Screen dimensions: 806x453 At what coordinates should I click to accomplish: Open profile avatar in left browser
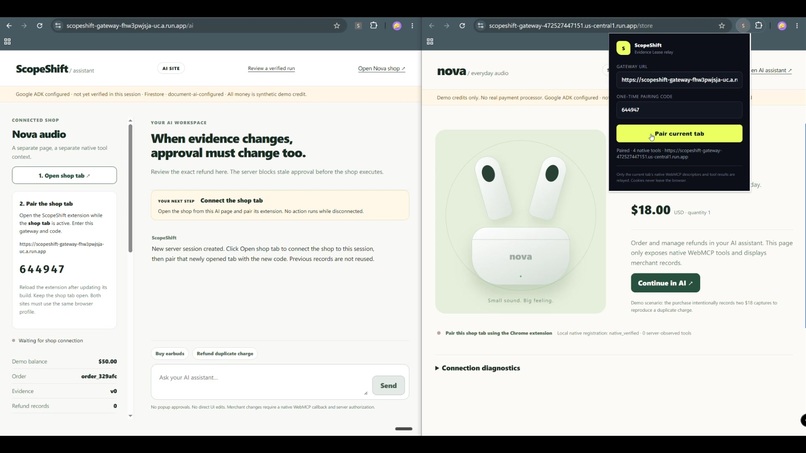pos(397,25)
